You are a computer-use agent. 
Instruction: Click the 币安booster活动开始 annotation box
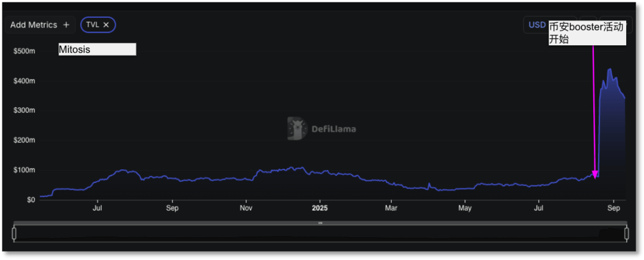(x=587, y=33)
